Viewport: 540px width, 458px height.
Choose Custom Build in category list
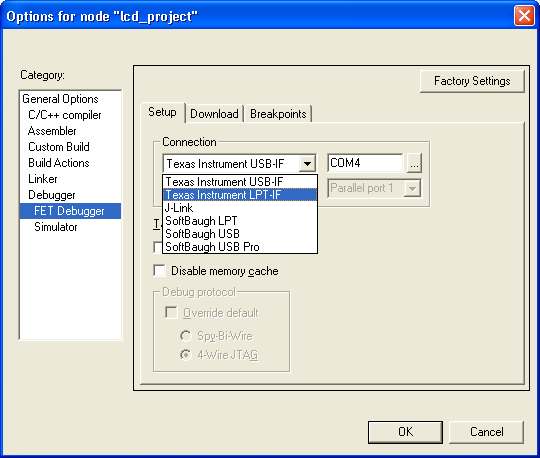tap(59, 147)
